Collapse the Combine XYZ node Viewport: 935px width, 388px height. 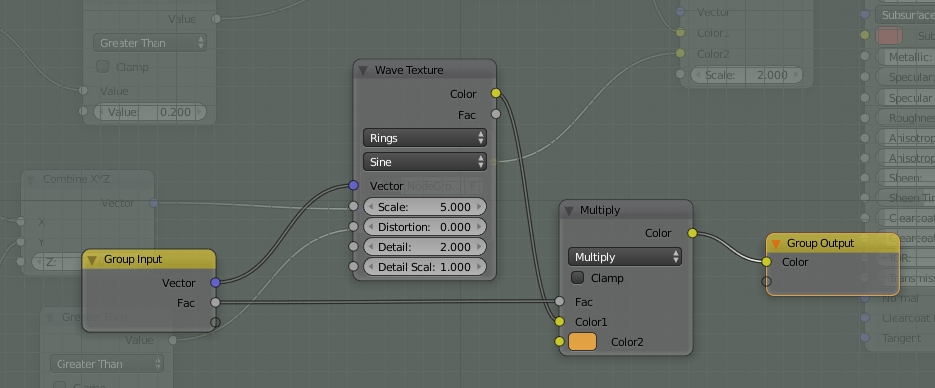tap(31, 179)
